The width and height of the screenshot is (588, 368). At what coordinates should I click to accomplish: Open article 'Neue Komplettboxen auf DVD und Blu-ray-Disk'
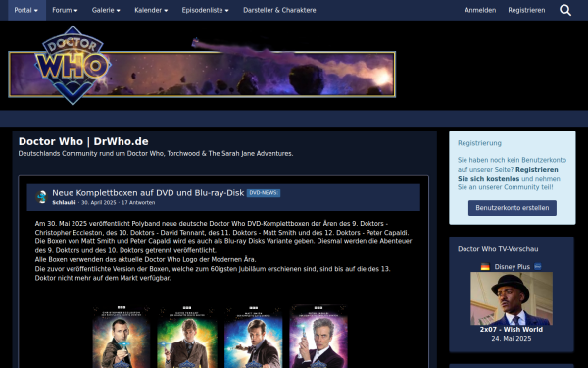tap(148, 193)
